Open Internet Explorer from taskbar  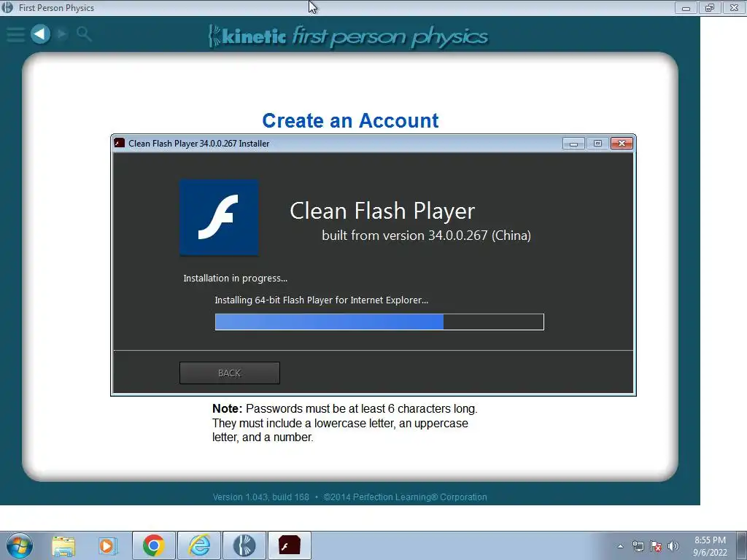tap(199, 545)
